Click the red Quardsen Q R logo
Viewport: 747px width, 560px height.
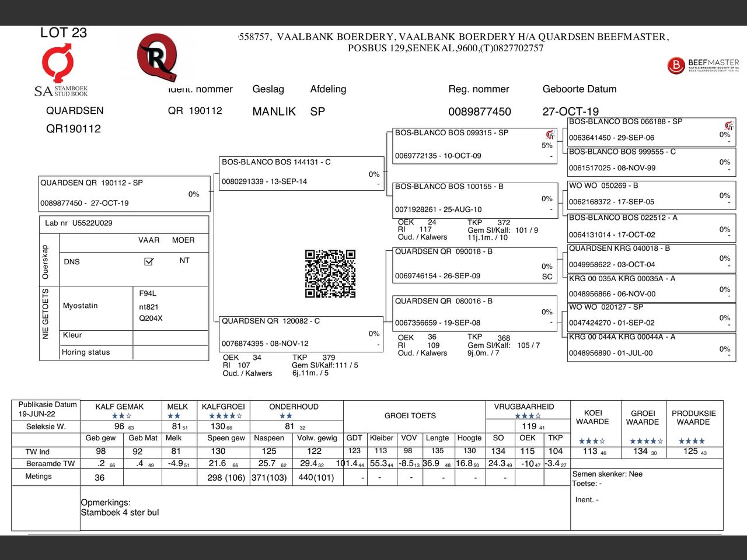(156, 57)
